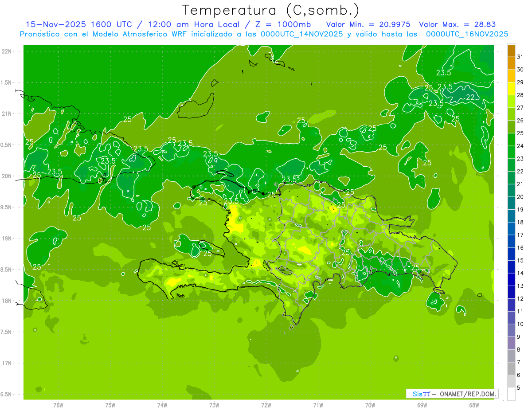Select the '0000UTC_16NOV2025' valid-until time text

(467, 34)
